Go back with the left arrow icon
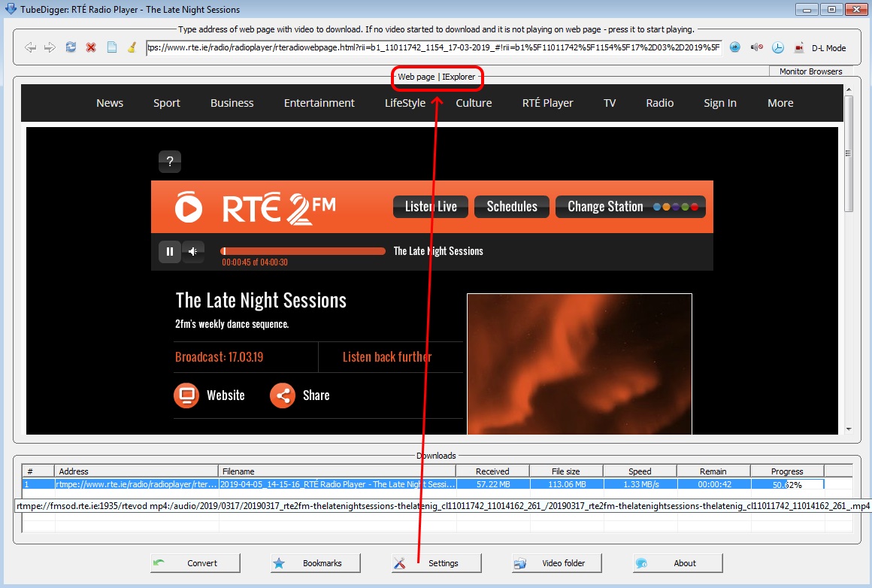The height and width of the screenshot is (588, 872). tap(31, 48)
